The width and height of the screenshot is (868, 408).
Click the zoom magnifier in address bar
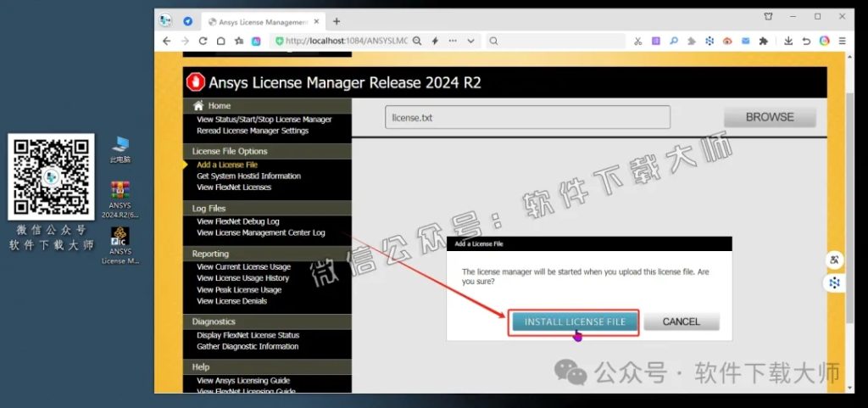click(x=417, y=41)
